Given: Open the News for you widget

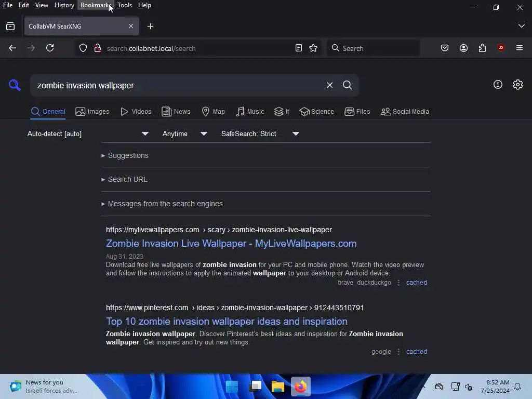Looking at the screenshot, I should point(44,387).
